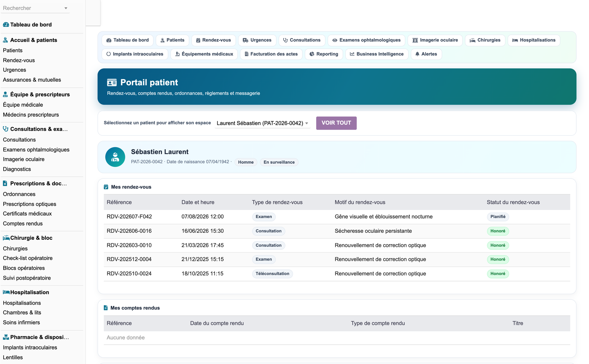The height and width of the screenshot is (364, 589).
Task: Click the calendar icon on Rendez-vous tab
Action: 198,40
